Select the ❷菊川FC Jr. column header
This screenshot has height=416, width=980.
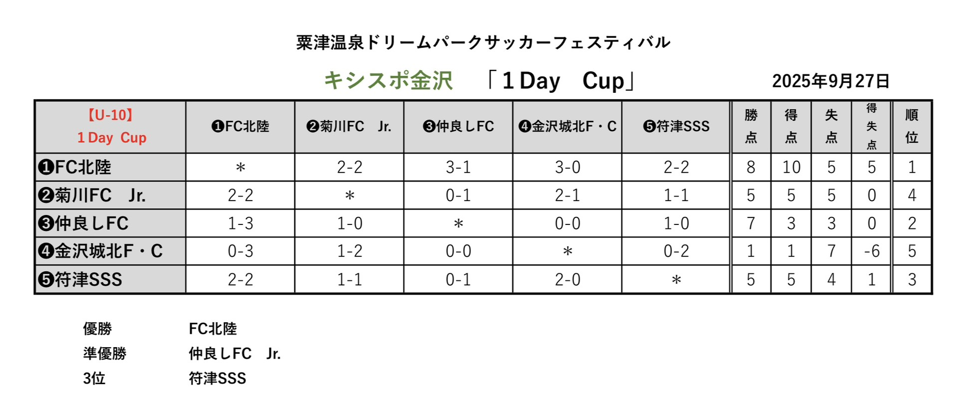click(x=349, y=127)
